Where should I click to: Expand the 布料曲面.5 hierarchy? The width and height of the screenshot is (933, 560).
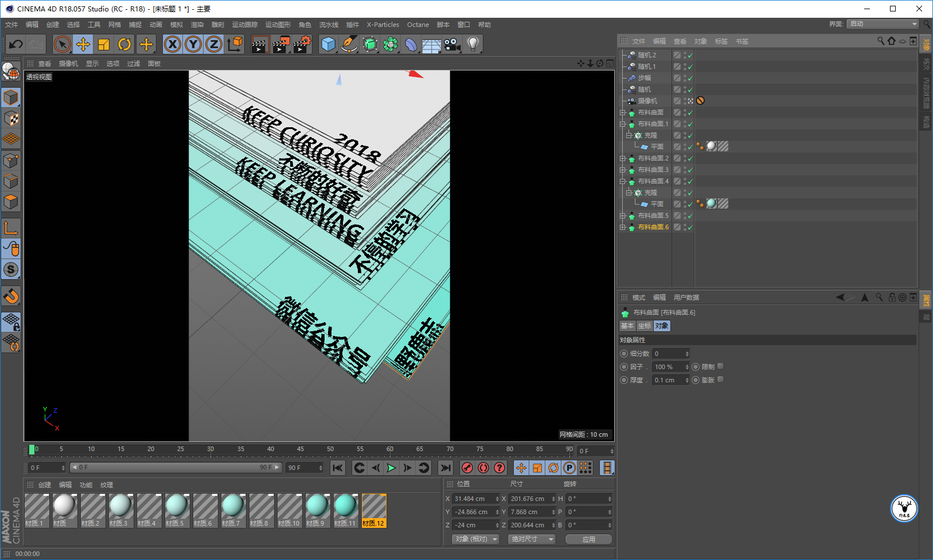[623, 216]
